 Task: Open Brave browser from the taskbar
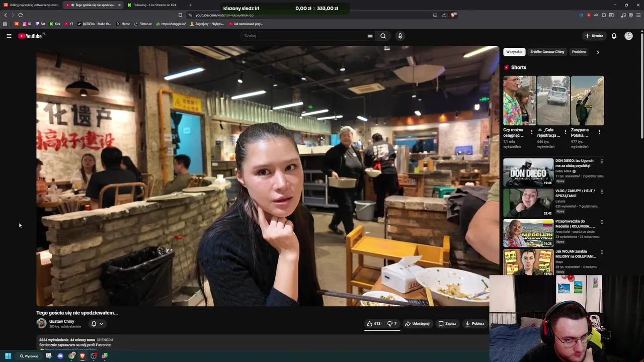point(83,356)
